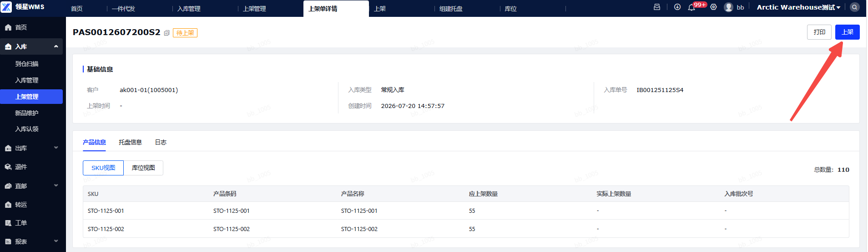Image resolution: width=868 pixels, height=252 pixels.
Task: Open the inbox tray icon in header
Action: (657, 7)
